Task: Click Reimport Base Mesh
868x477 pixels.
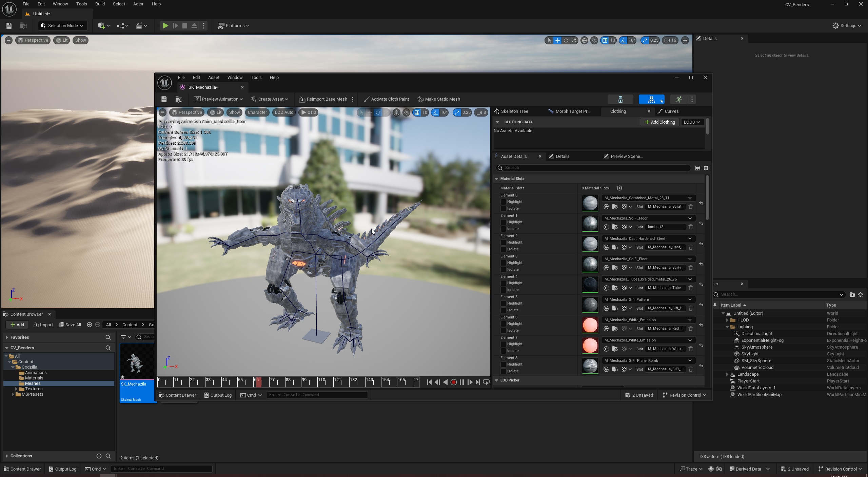Action: pyautogui.click(x=323, y=99)
